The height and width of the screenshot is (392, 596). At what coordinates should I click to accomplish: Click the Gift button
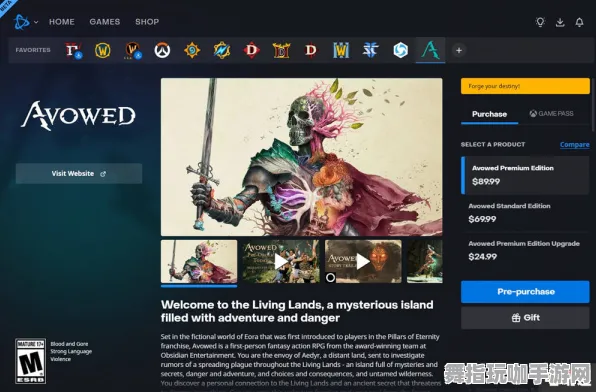click(x=525, y=317)
